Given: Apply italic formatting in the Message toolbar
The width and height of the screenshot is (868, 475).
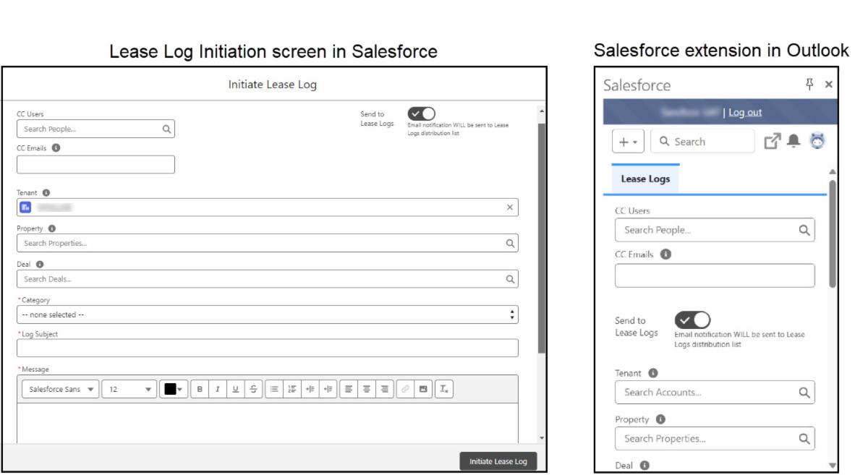Looking at the screenshot, I should pyautogui.click(x=217, y=389).
